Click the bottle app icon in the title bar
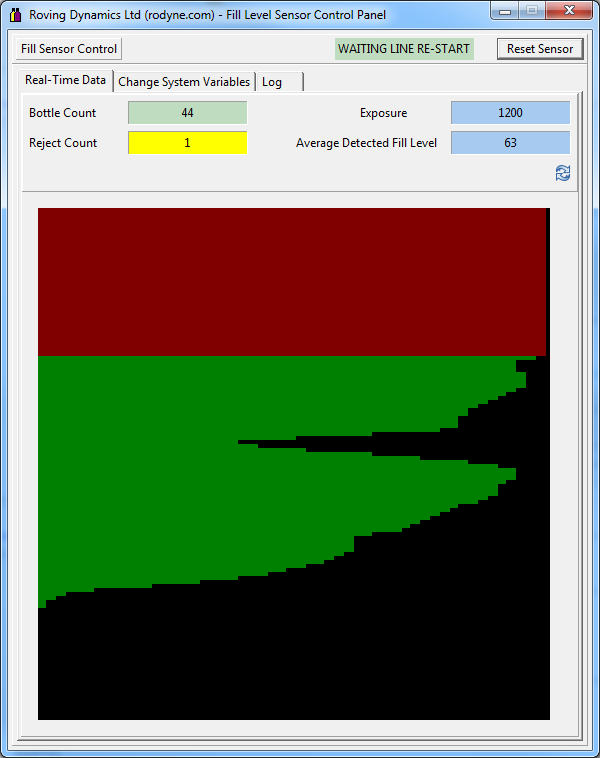Image resolution: width=600 pixels, height=758 pixels. tap(15, 15)
